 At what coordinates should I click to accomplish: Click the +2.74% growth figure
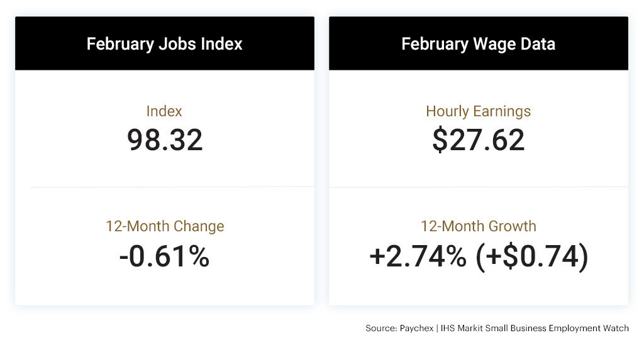pos(418,256)
